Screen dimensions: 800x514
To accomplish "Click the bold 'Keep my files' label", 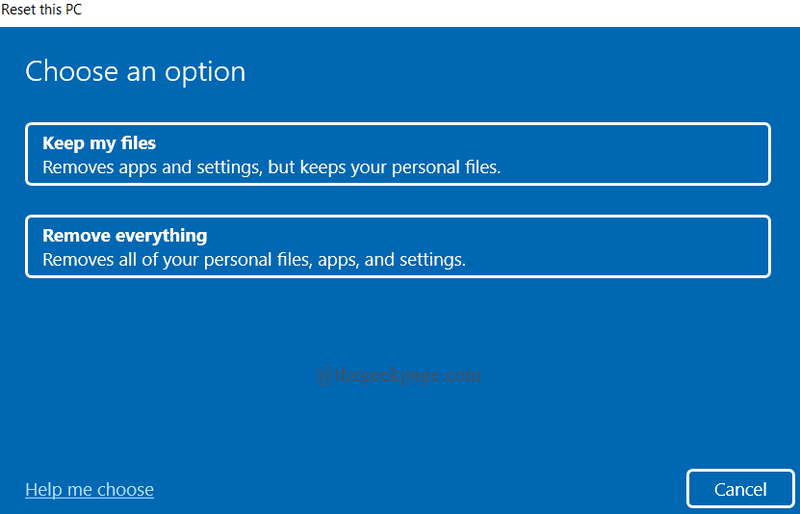I will (x=99, y=143).
